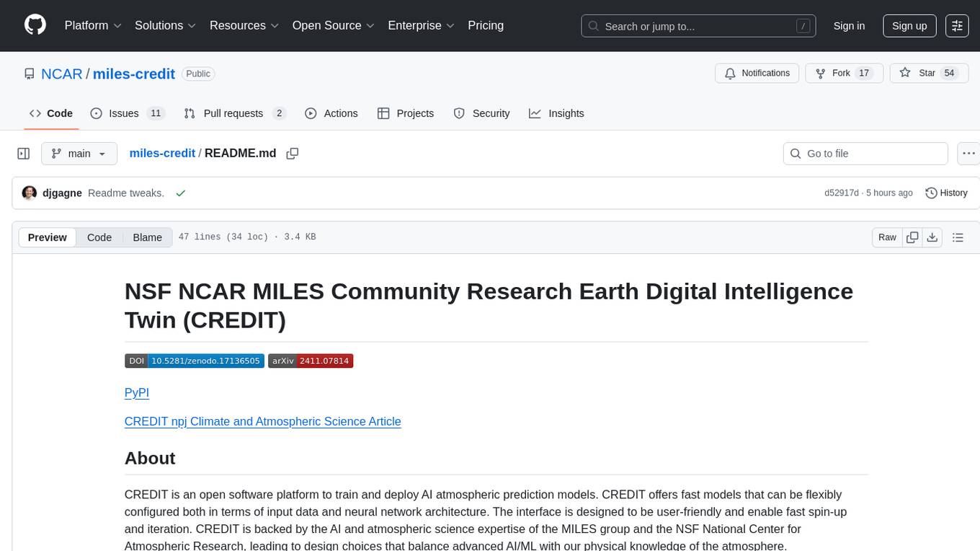Open the GitHub homepage logo
Viewport: 980px width, 551px height.
click(x=35, y=25)
